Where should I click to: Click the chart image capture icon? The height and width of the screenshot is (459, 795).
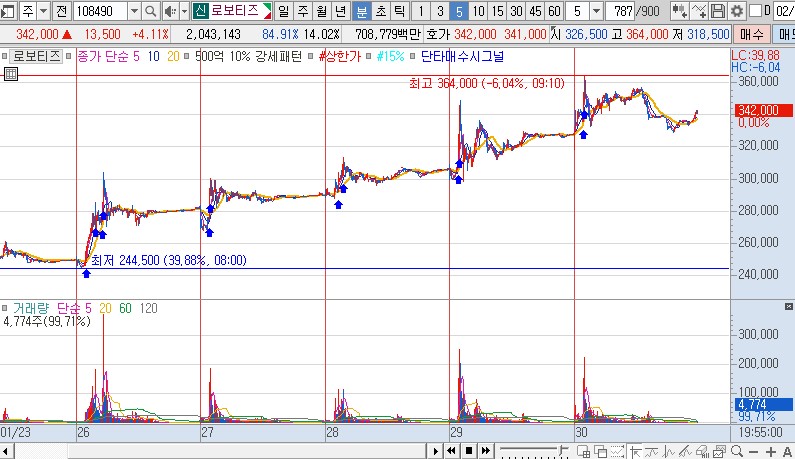pyautogui.click(x=719, y=451)
